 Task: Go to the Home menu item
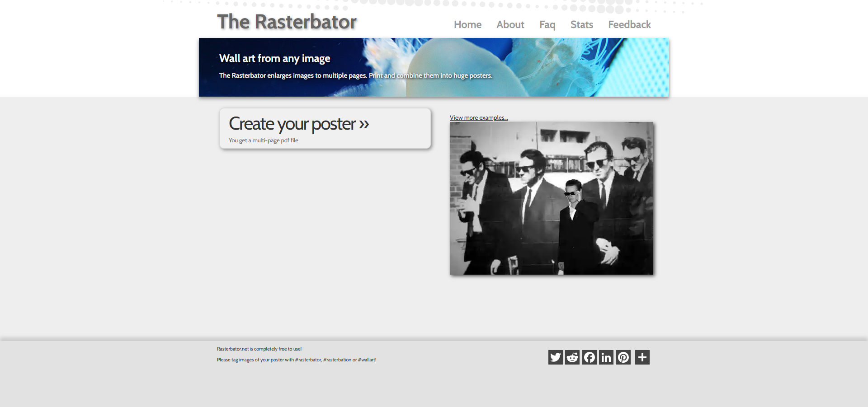tap(467, 25)
